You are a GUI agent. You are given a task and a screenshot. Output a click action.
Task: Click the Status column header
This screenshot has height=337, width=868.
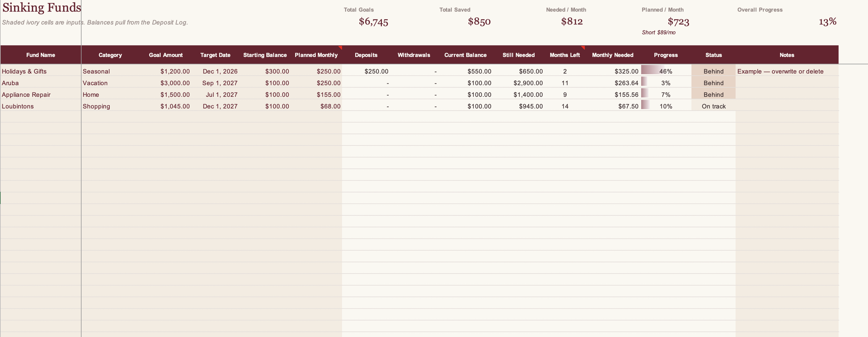[713, 55]
